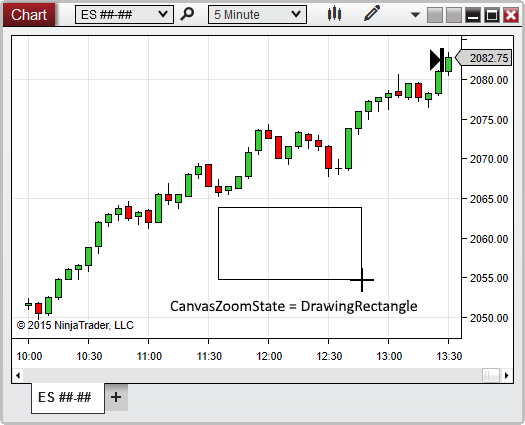525x425 pixels.
Task: Click the horizontal scrollbar thumb
Action: [491, 375]
